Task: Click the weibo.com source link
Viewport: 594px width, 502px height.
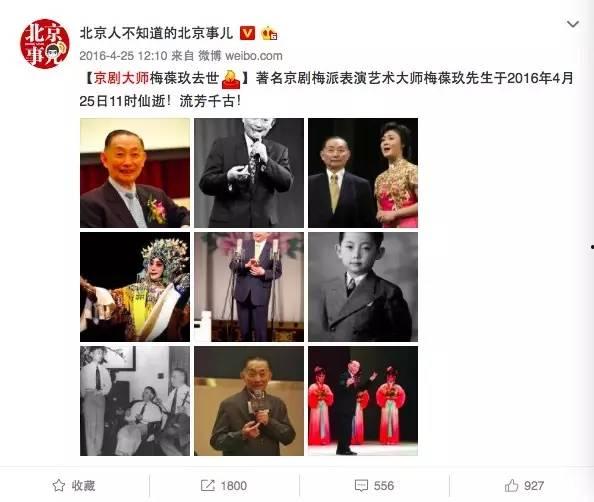Action: (x=254, y=56)
